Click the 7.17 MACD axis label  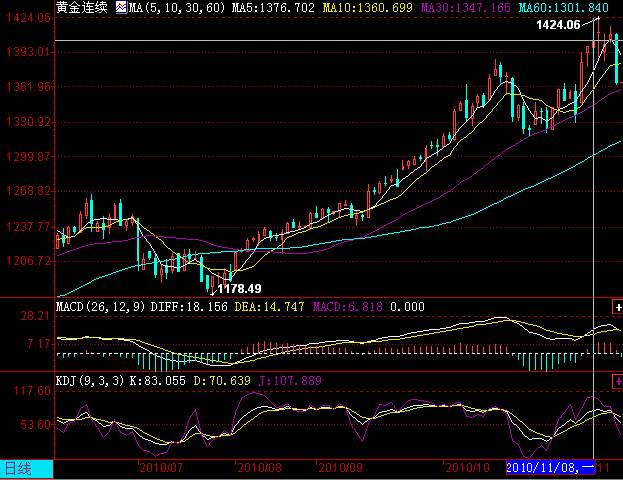(x=39, y=344)
